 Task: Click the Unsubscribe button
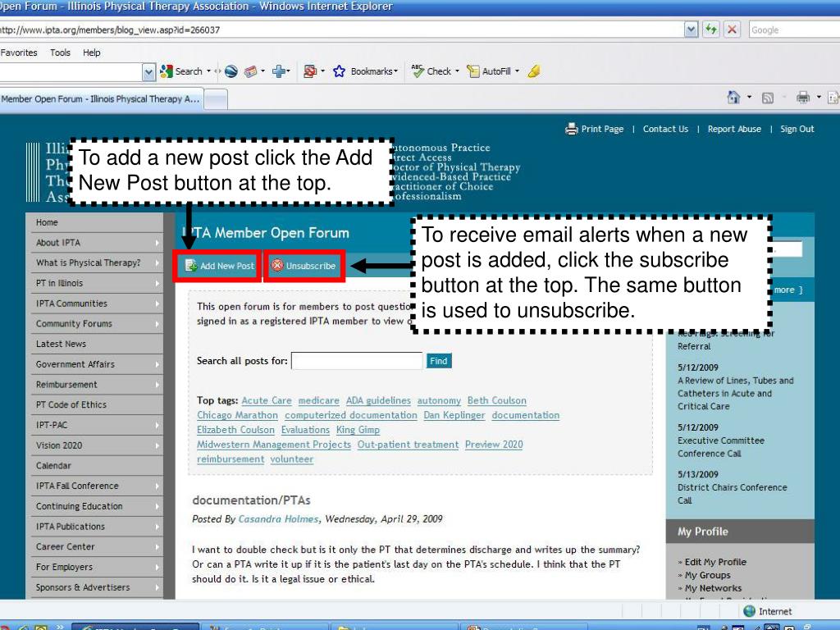click(304, 266)
